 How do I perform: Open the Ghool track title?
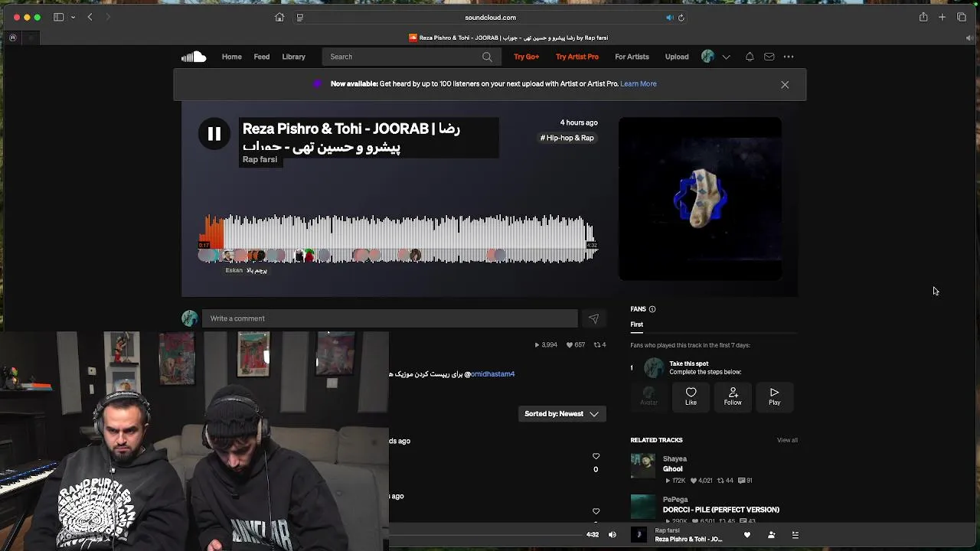pos(672,469)
